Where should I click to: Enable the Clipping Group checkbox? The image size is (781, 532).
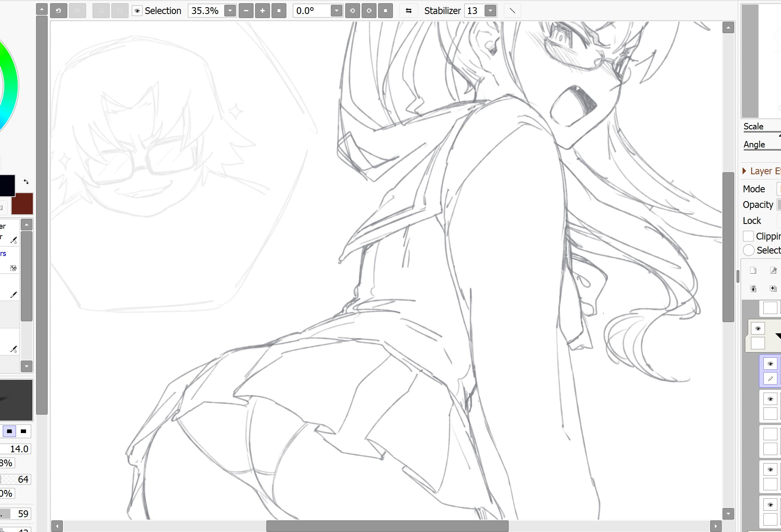pyautogui.click(x=748, y=236)
